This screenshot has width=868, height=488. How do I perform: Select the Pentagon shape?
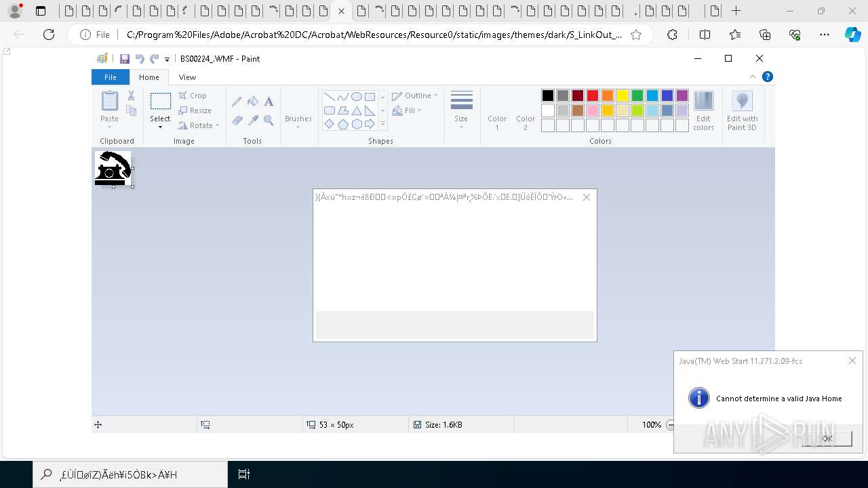coord(342,124)
